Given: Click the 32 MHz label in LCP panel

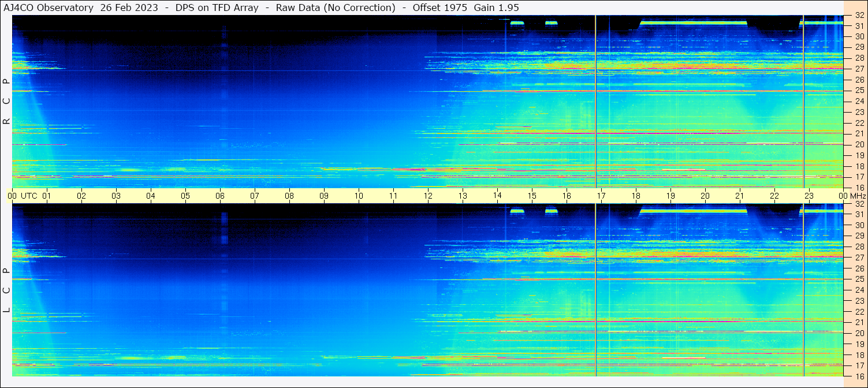Looking at the screenshot, I should point(859,204).
